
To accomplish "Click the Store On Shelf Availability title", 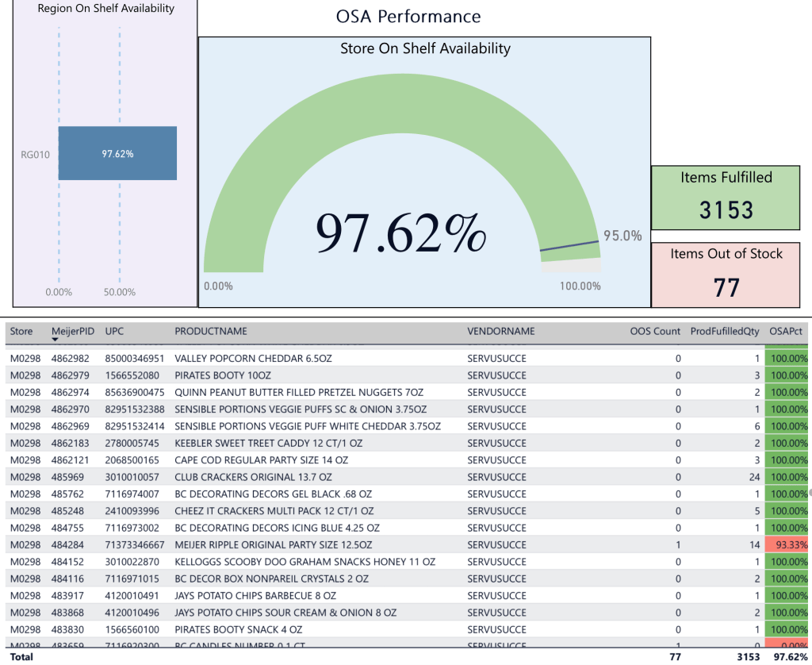I will 425,48.
